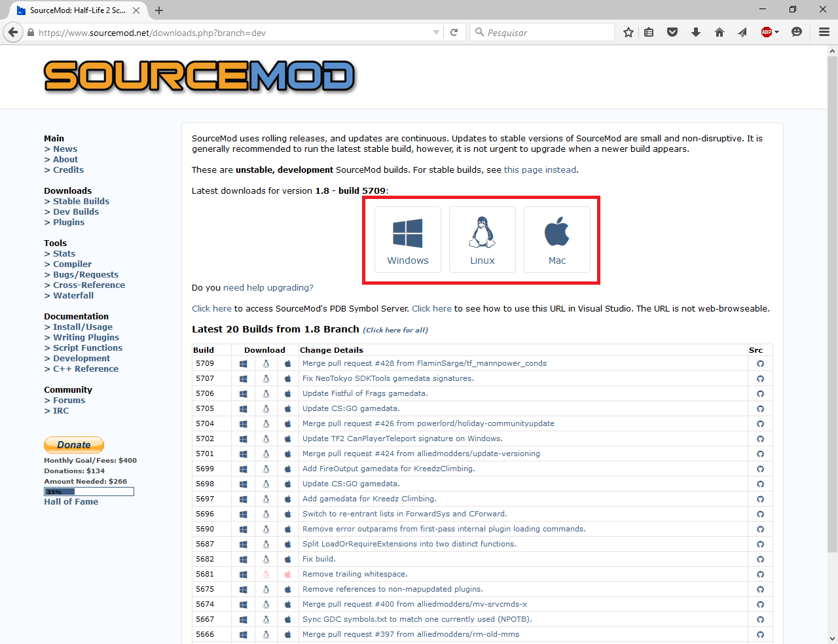838x644 pixels.
Task: Click the scrollbar down arrow
Action: click(832, 639)
